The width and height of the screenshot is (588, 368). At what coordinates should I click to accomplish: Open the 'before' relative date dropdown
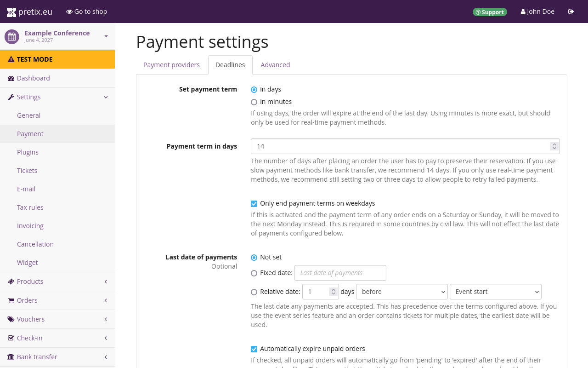click(402, 292)
